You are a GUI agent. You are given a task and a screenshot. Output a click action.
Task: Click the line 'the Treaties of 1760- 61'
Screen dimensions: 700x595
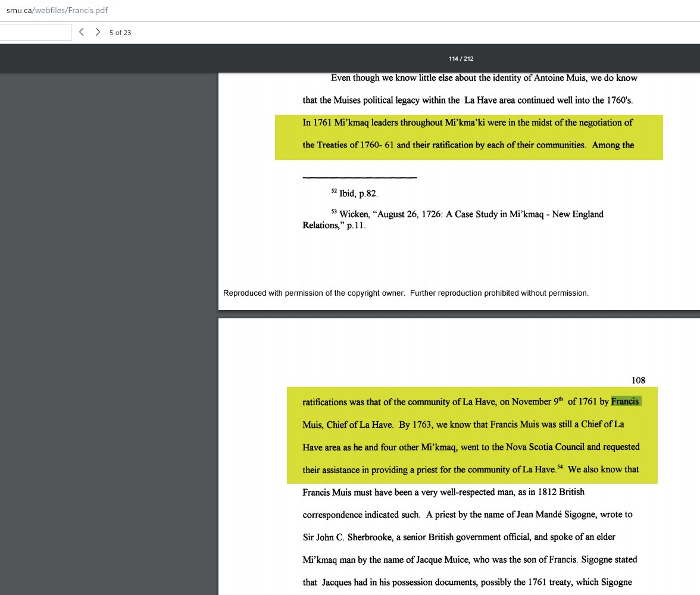pos(468,145)
